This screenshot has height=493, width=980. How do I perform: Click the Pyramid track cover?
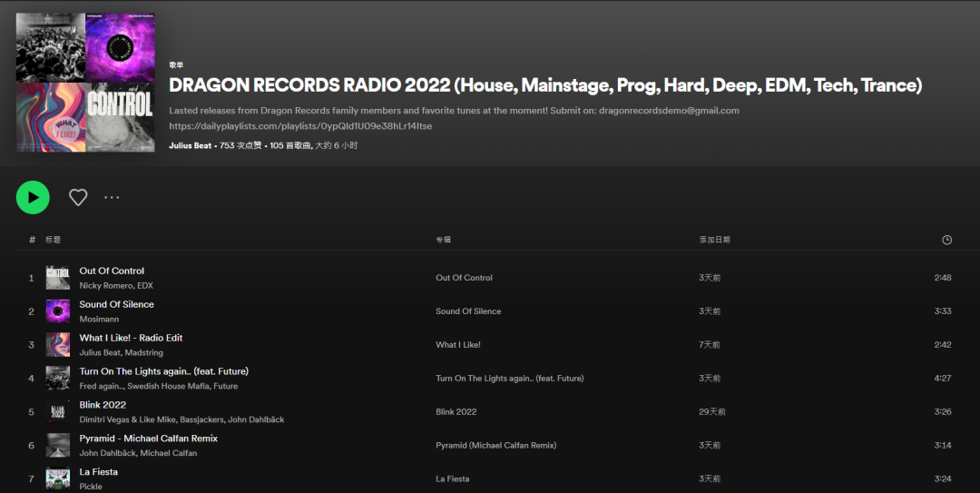[57, 446]
